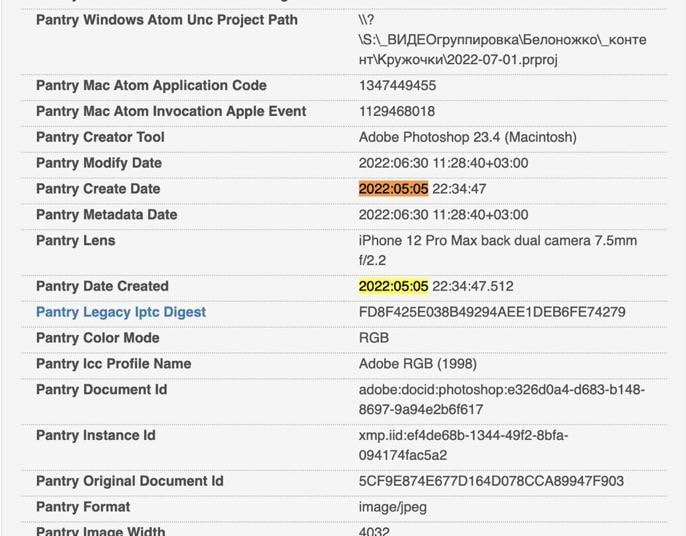The width and height of the screenshot is (686, 536).
Task: Click the image/jpeg format value
Action: pyautogui.click(x=392, y=507)
